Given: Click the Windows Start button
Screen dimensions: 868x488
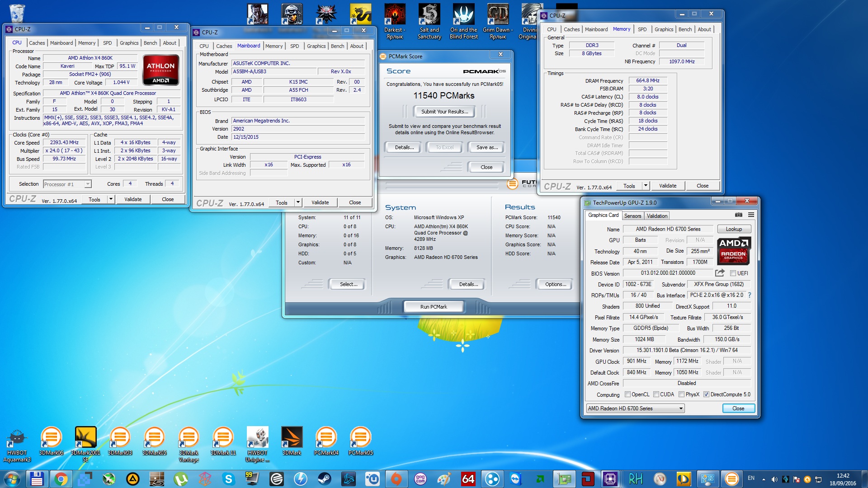Looking at the screenshot, I should coord(12,479).
